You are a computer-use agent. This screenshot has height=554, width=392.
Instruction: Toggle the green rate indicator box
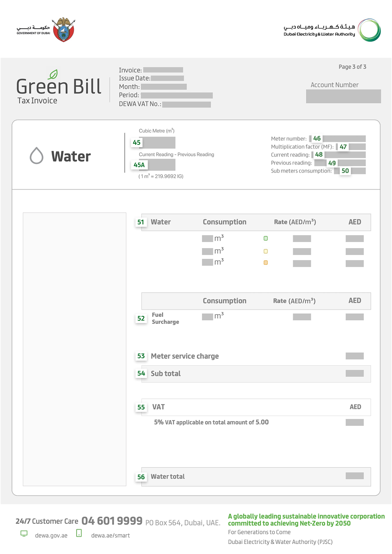pyautogui.click(x=266, y=238)
